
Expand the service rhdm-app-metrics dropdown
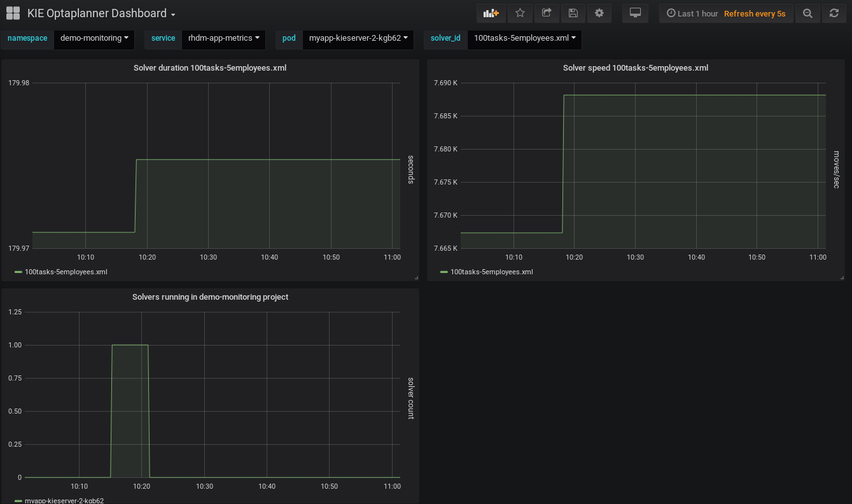tap(223, 38)
